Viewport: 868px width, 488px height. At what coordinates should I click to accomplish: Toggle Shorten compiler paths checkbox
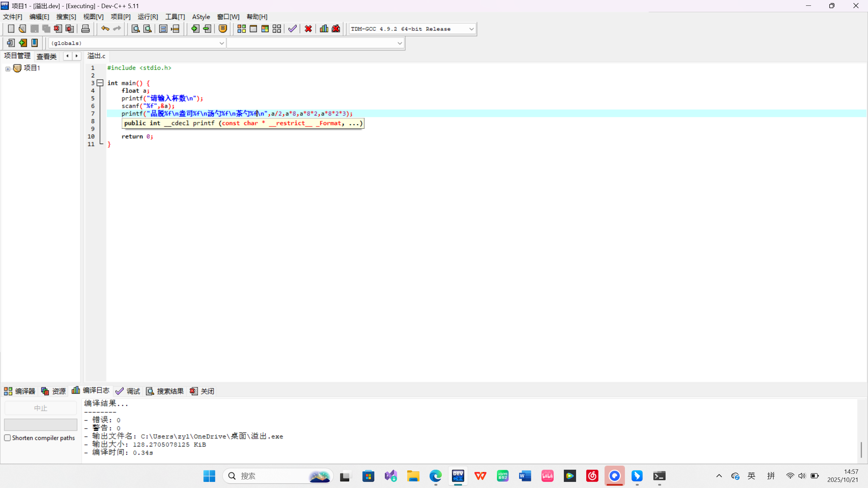[7, 438]
